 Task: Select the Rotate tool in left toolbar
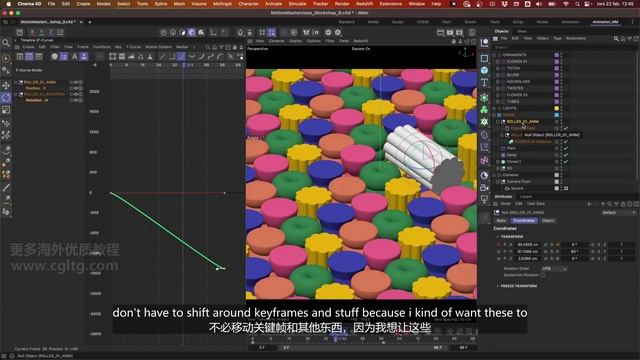[x=6, y=98]
